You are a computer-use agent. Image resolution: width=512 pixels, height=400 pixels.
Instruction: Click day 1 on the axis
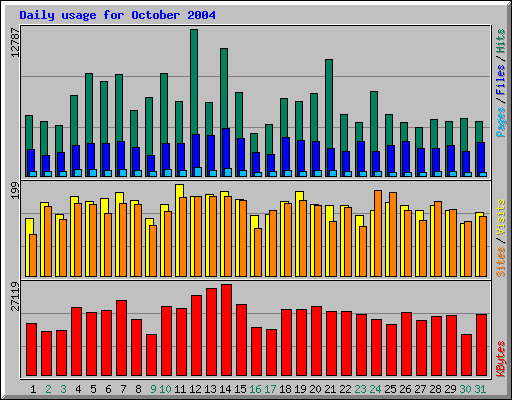[x=33, y=389]
